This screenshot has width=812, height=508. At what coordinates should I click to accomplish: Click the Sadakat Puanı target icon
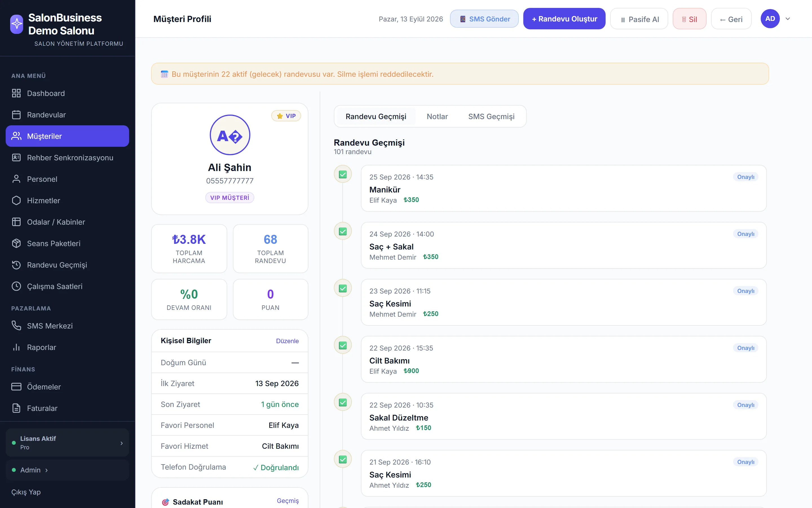[165, 502]
